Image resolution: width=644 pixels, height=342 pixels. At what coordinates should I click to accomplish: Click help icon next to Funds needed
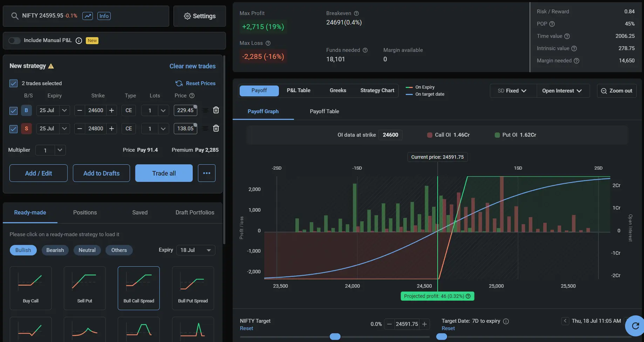pyautogui.click(x=365, y=50)
